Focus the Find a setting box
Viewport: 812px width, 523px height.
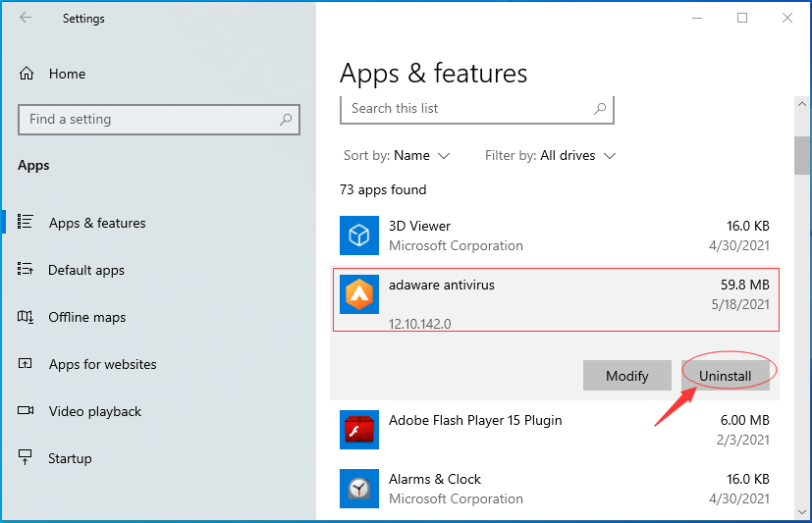[158, 120]
